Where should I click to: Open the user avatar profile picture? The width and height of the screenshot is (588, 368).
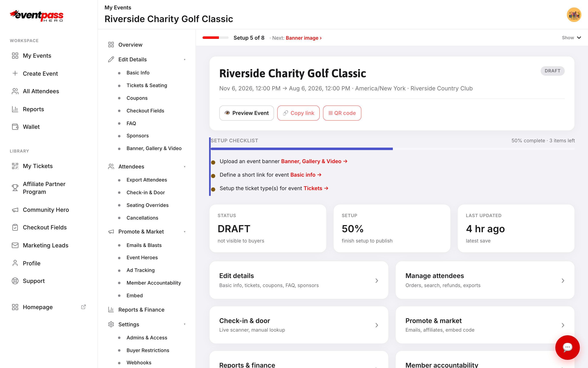click(x=574, y=15)
